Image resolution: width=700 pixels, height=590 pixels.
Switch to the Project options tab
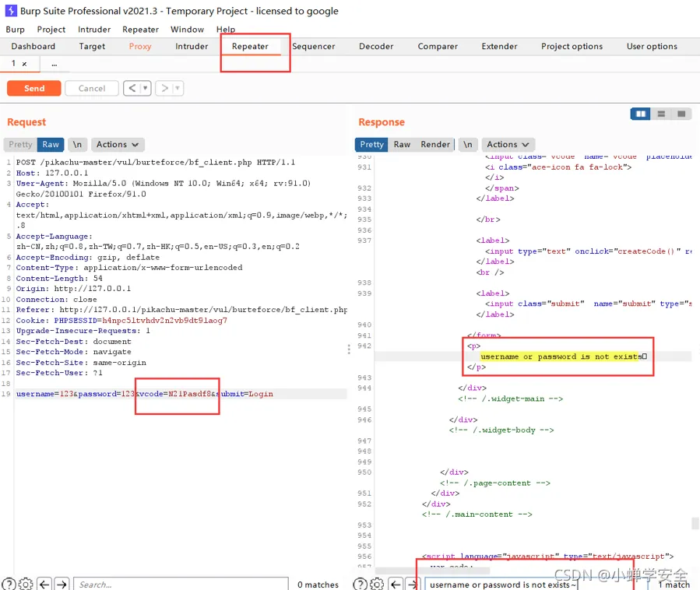[x=572, y=47]
